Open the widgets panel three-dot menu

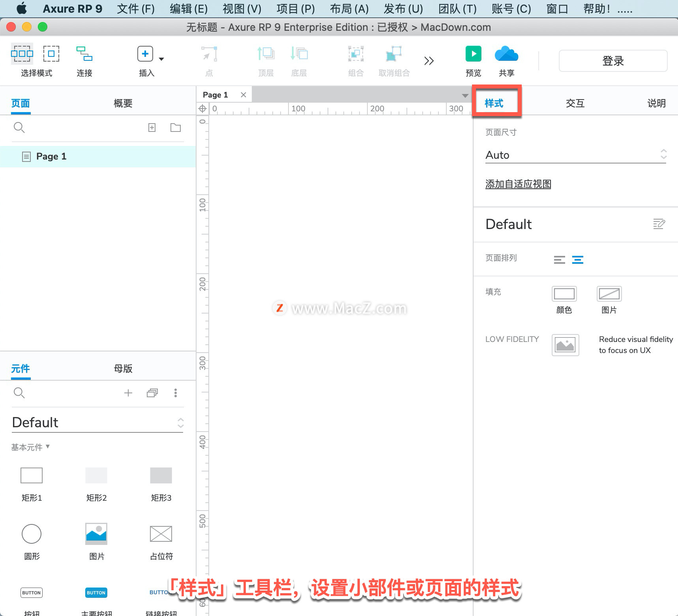[176, 393]
